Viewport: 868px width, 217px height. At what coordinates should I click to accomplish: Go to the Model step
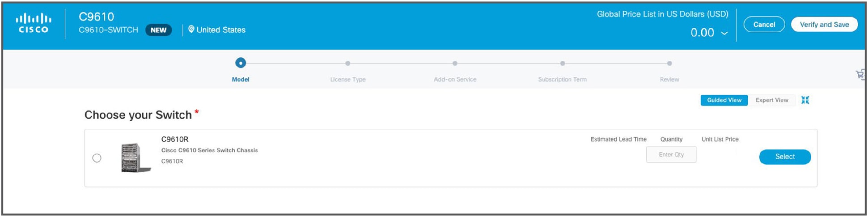tap(241, 63)
